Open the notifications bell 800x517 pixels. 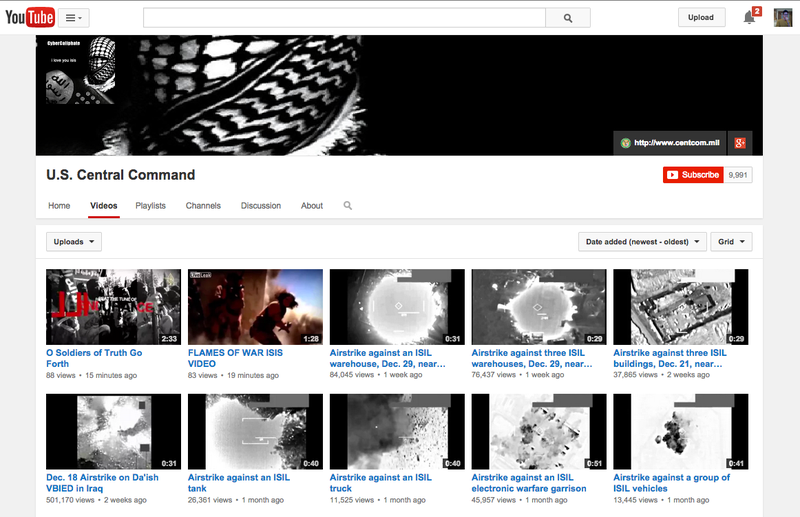pos(749,17)
